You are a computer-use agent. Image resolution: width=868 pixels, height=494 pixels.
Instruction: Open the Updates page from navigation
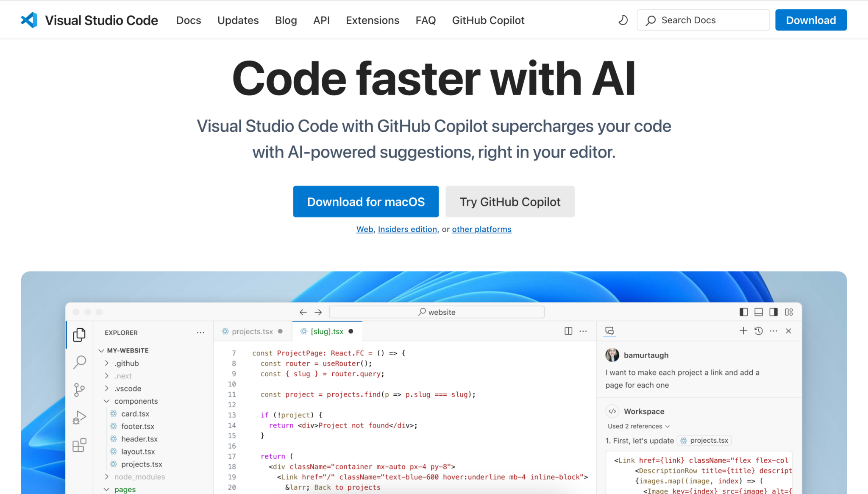click(238, 20)
